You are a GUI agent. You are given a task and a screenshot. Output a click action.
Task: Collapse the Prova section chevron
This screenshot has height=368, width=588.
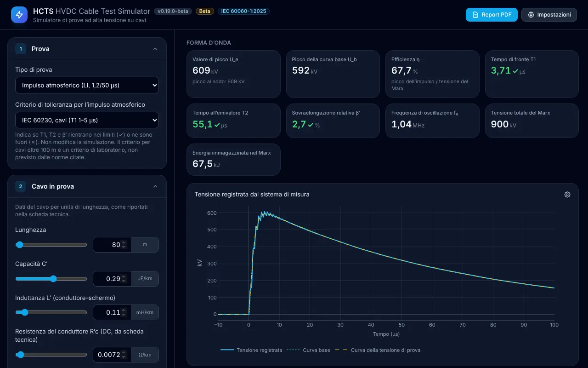point(155,49)
